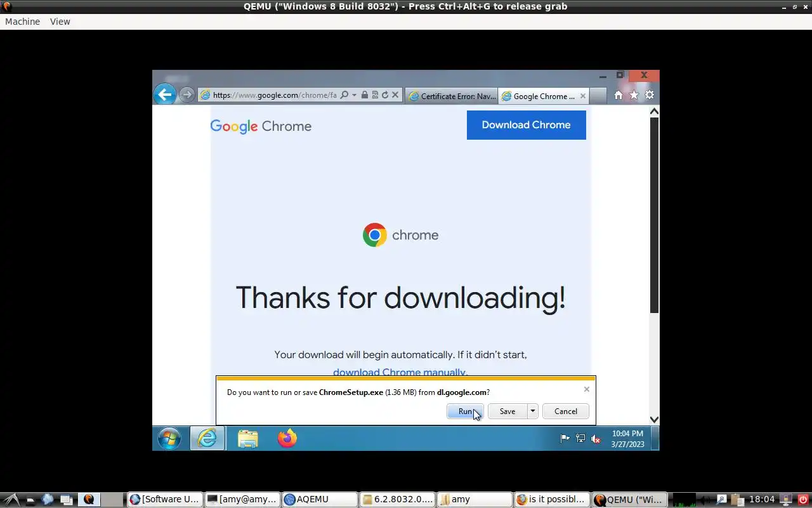Click the security lock icon in address bar
Viewport: 812px width, 508px height.
point(365,95)
